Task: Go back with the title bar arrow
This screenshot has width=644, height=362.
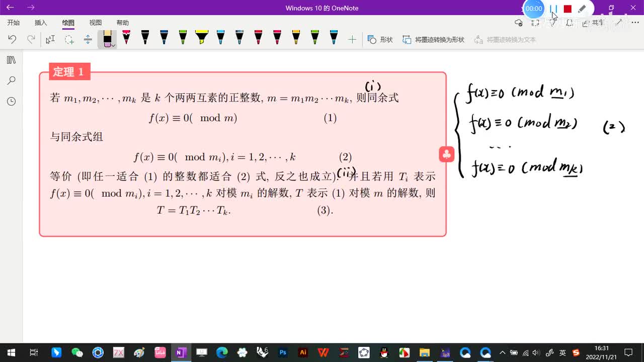Action: point(10,8)
